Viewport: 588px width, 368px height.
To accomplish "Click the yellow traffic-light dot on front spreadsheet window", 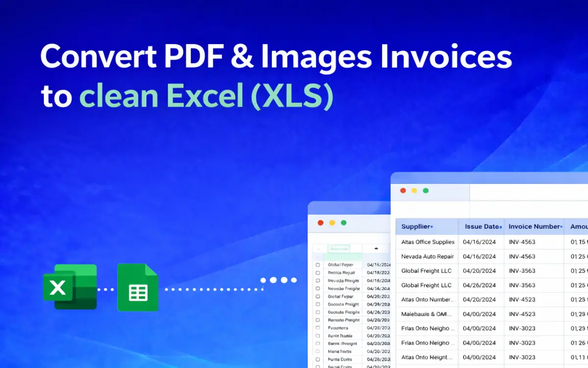I will pyautogui.click(x=415, y=190).
